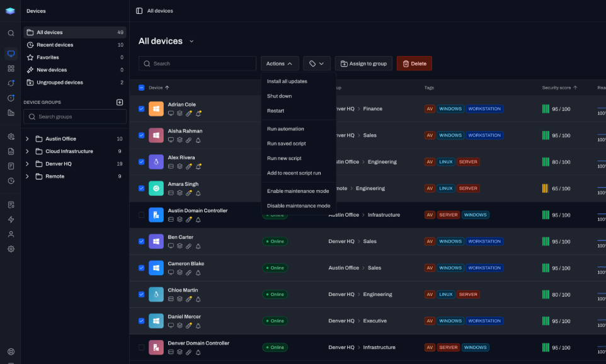Open the clock history icon in the sidebar
Screen dimensions: 606x364
(x=11, y=181)
